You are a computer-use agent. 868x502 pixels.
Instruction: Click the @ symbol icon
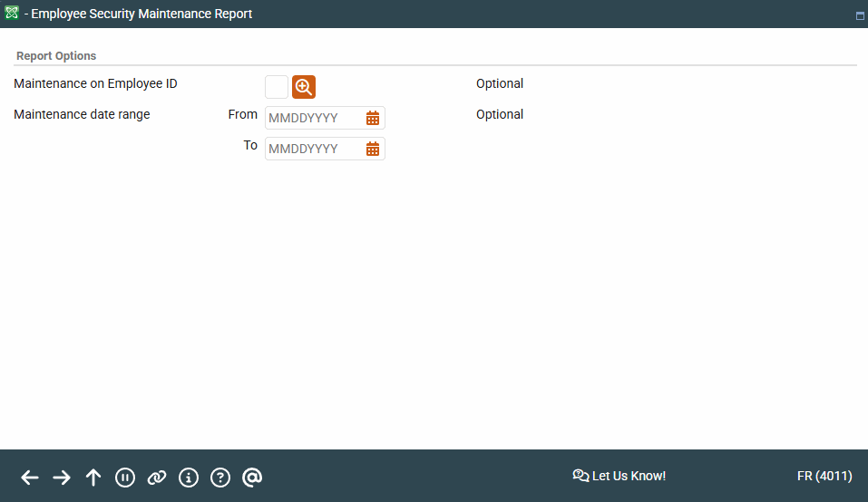click(252, 478)
